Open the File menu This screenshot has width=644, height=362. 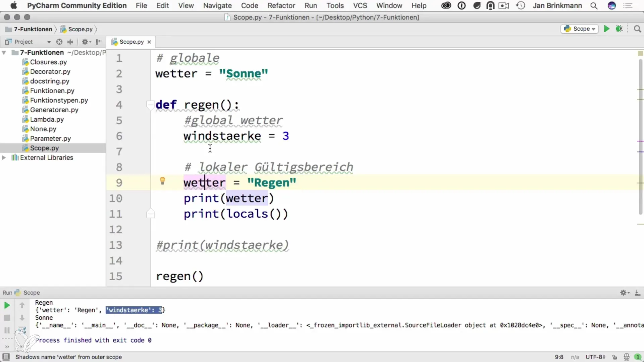click(x=141, y=6)
